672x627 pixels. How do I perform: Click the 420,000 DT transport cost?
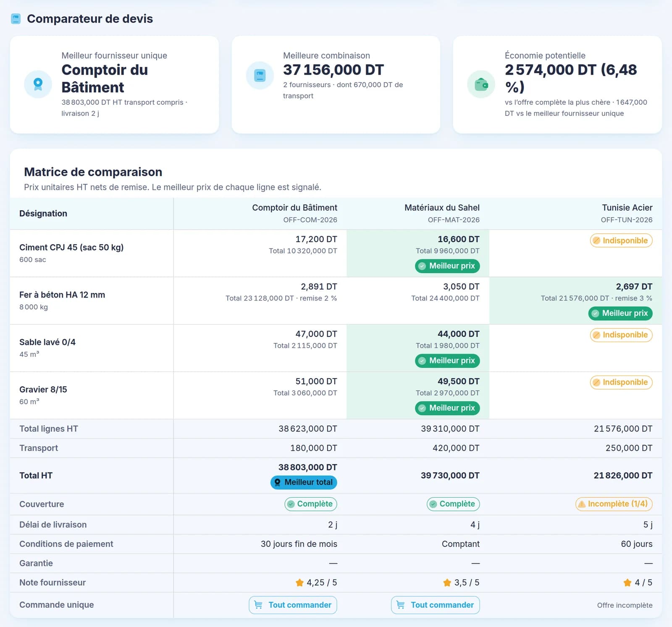coord(456,448)
